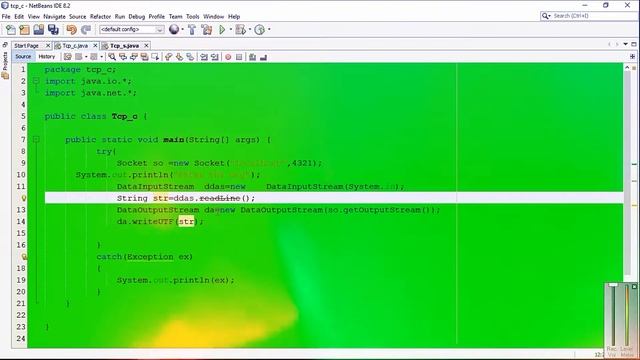Open the default config combo box
The width and height of the screenshot is (640, 360).
point(131,29)
